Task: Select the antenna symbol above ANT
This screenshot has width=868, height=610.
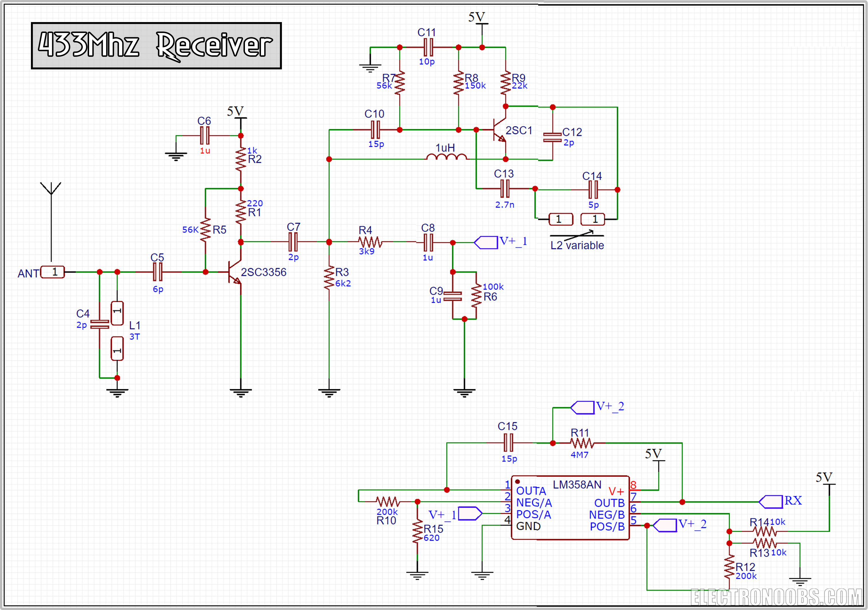Action: (51, 221)
